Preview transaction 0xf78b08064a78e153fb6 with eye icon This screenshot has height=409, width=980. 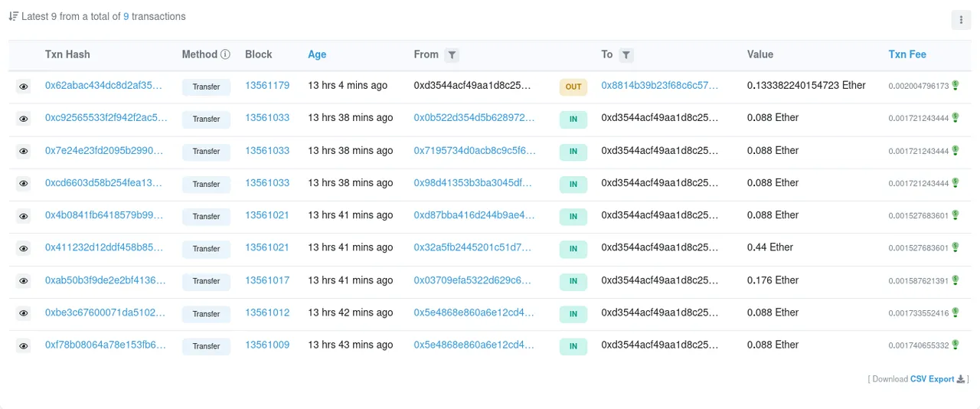tap(24, 346)
